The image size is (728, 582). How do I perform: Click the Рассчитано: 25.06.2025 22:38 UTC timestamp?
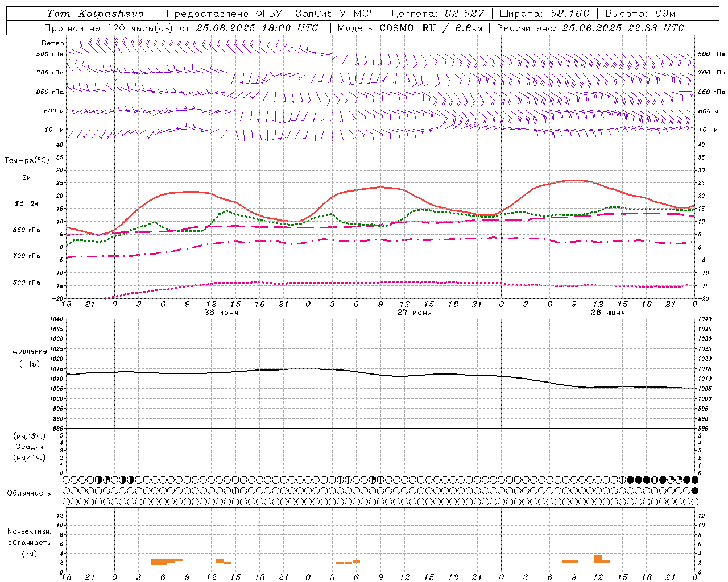(590, 28)
